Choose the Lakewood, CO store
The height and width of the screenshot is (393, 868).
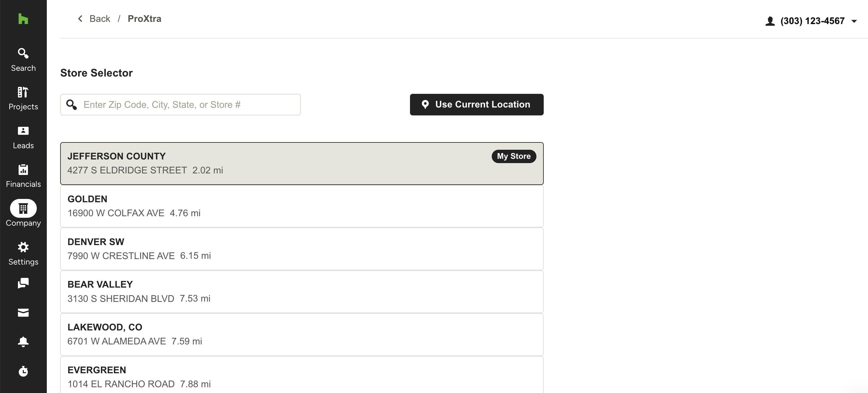(301, 334)
